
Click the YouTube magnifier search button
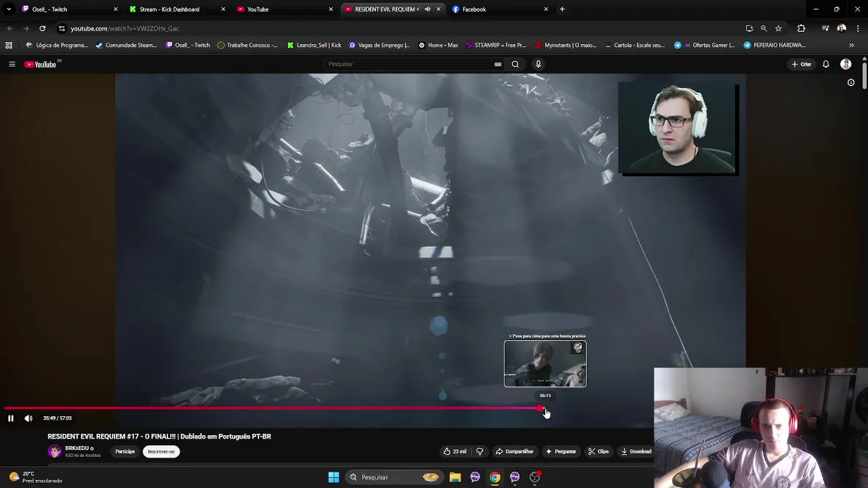(x=515, y=64)
